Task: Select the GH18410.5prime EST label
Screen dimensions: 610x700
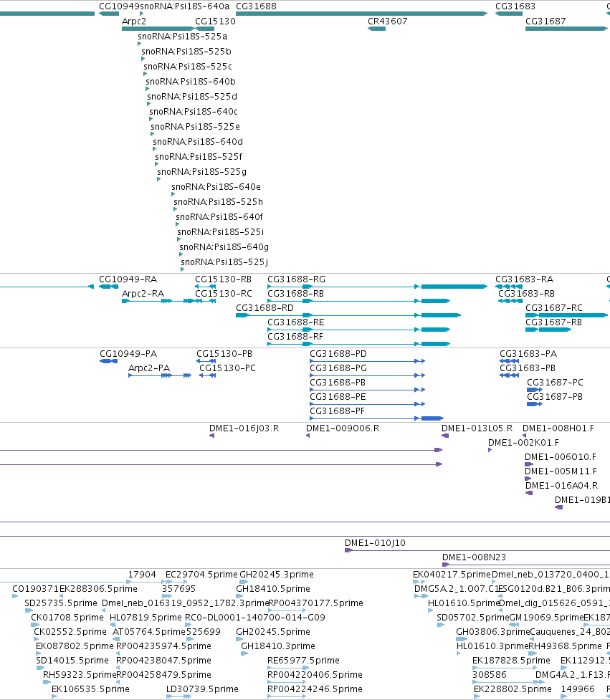Action: [273, 588]
